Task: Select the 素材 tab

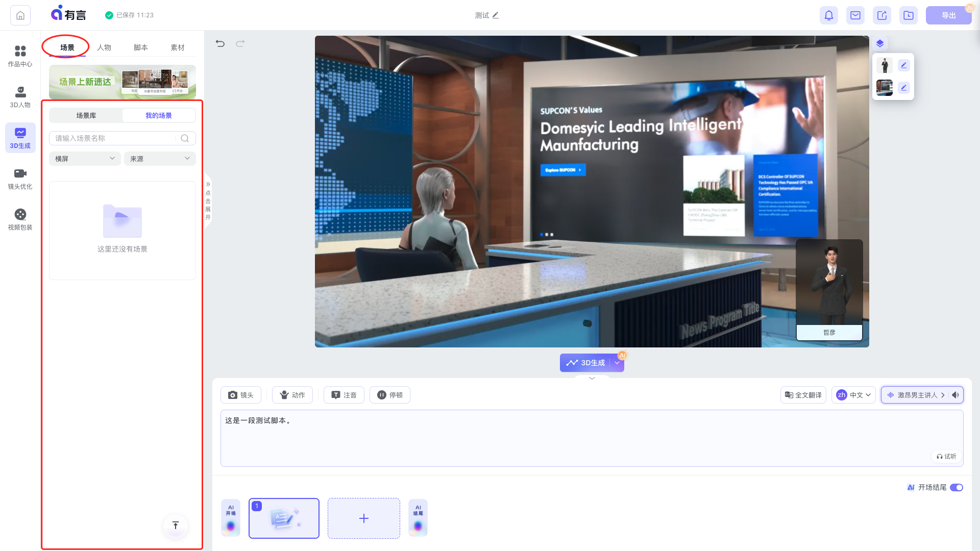Action: [x=178, y=47]
